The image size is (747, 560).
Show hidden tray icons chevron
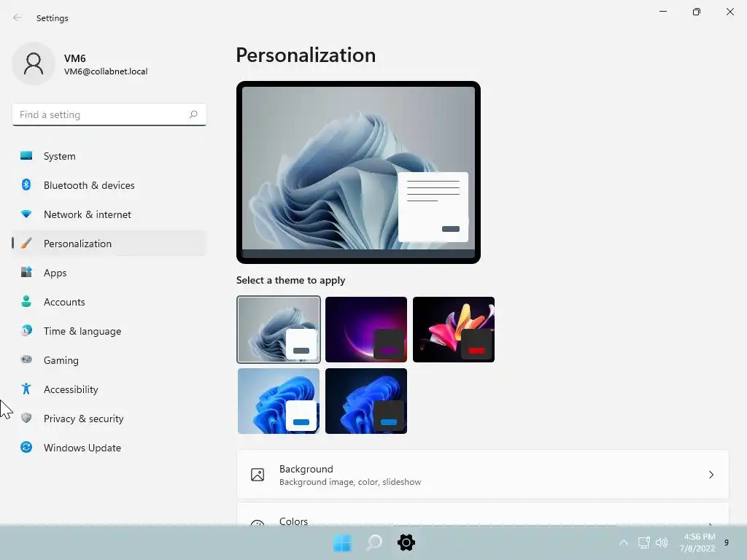[623, 542]
